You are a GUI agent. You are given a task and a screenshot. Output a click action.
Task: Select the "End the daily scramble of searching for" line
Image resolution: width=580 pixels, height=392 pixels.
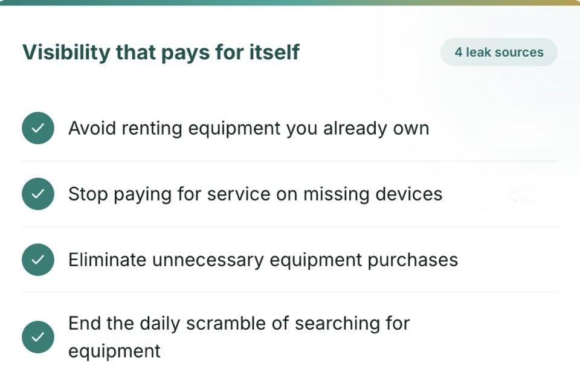pyautogui.click(x=239, y=323)
